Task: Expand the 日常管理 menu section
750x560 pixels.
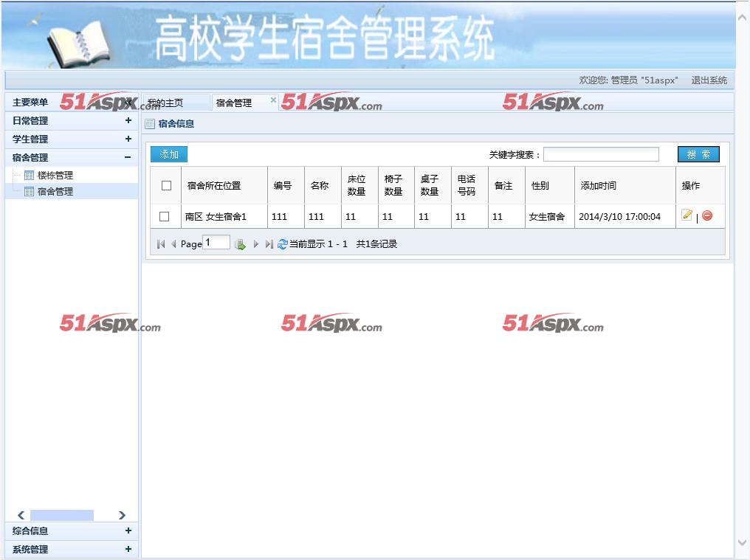Action: coord(128,120)
